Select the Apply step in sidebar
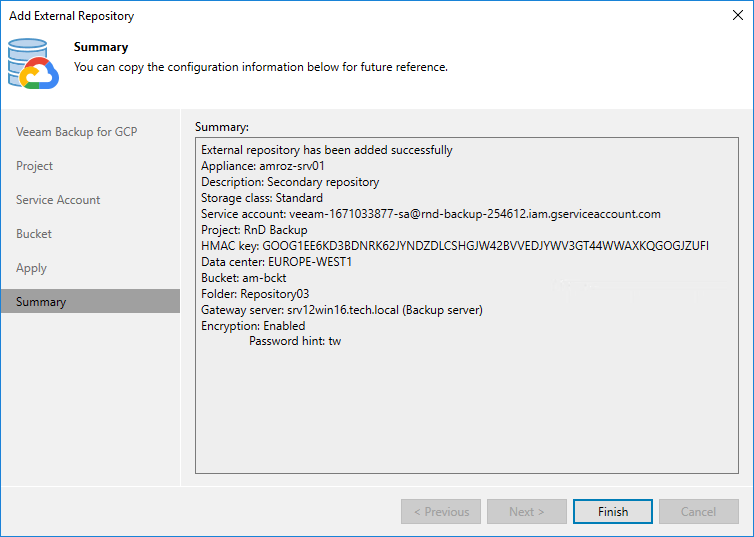The image size is (754, 537). point(32,268)
